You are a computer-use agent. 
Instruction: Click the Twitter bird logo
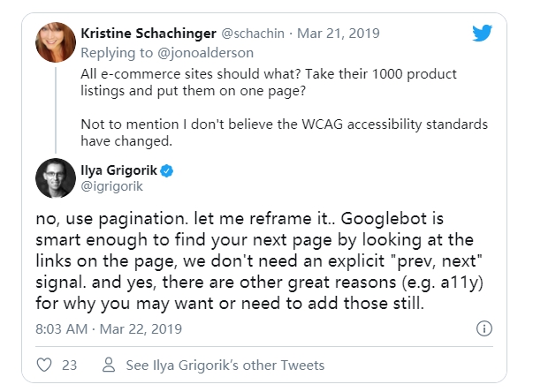(482, 34)
